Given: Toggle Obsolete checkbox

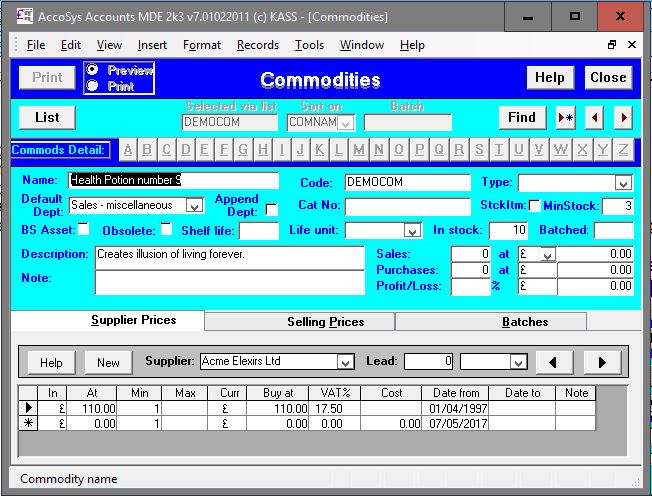Looking at the screenshot, I should (x=166, y=229).
